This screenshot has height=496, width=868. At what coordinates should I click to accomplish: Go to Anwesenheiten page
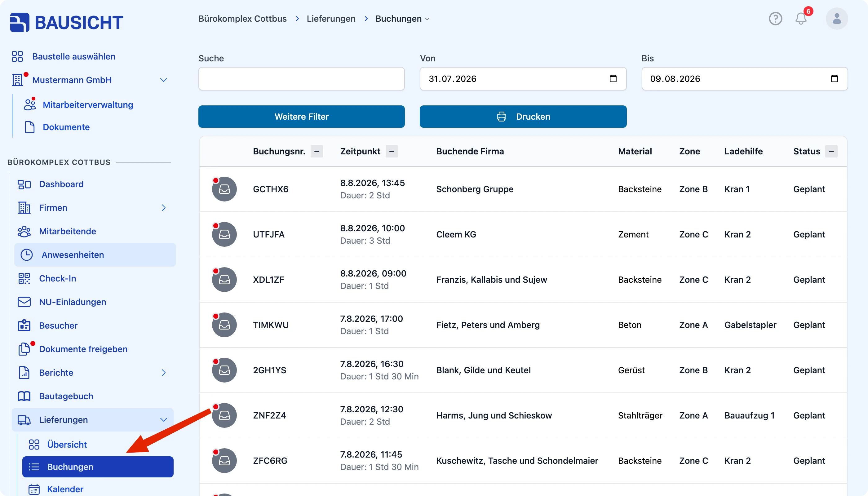pos(95,255)
